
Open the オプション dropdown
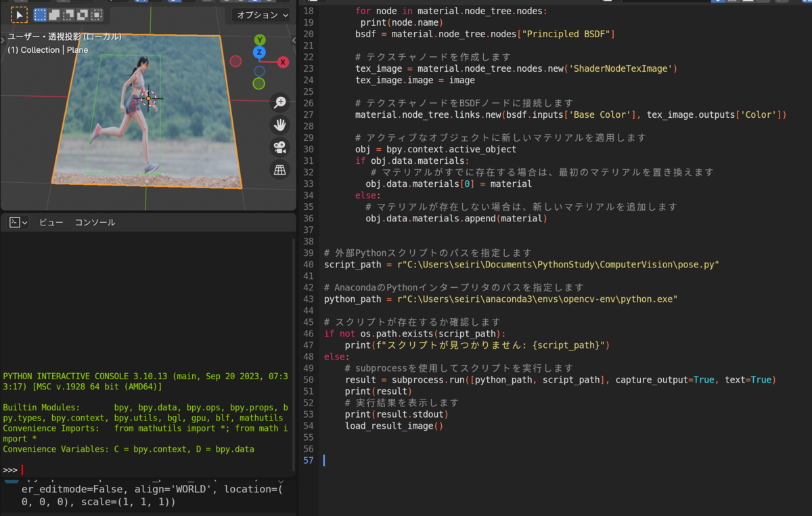click(x=261, y=14)
